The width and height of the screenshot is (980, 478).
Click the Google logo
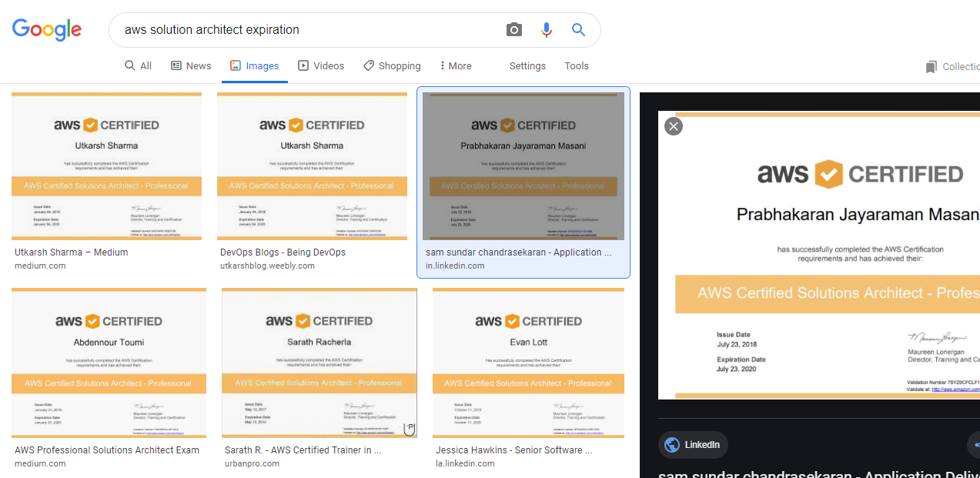coord(46,29)
